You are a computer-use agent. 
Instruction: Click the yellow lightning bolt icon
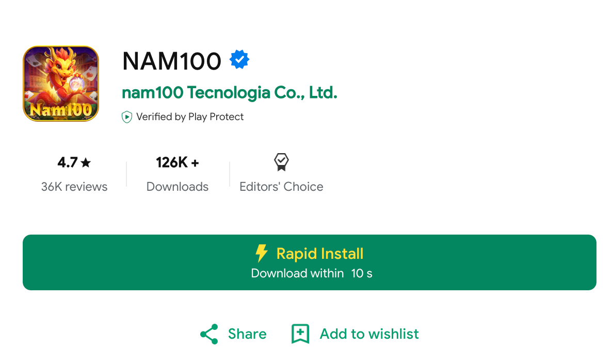pyautogui.click(x=262, y=253)
